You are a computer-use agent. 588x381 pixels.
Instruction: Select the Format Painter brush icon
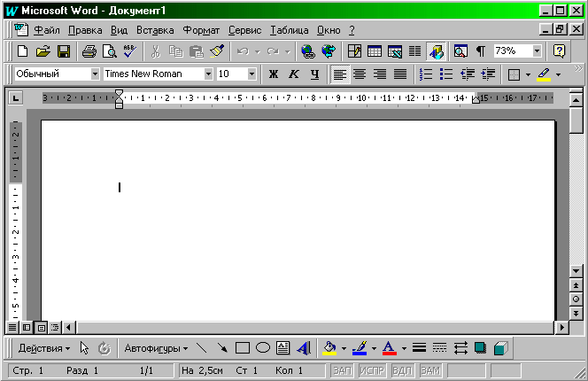coord(217,51)
